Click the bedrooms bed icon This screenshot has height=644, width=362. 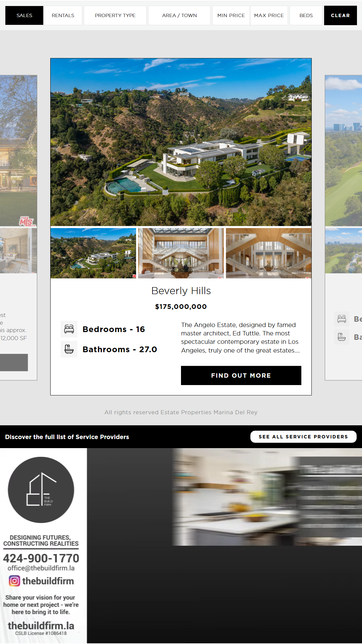(x=69, y=329)
